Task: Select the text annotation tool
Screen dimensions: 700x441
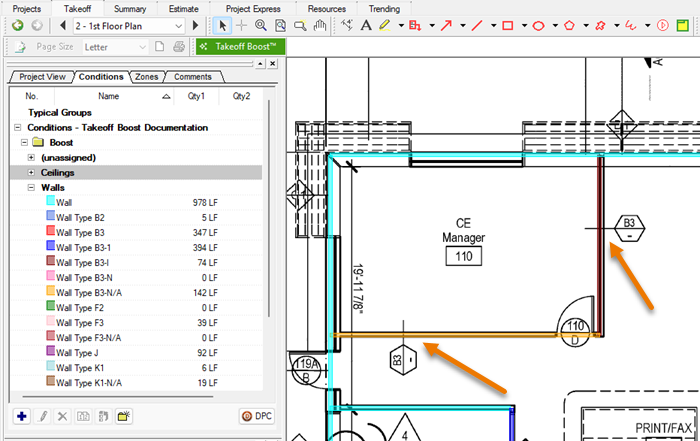Action: coord(366,25)
